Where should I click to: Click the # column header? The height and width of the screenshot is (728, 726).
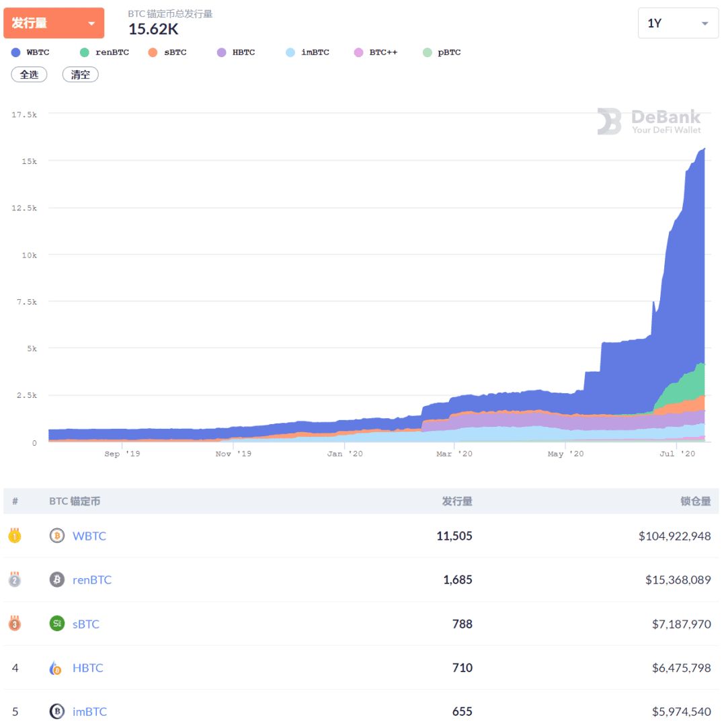click(15, 501)
